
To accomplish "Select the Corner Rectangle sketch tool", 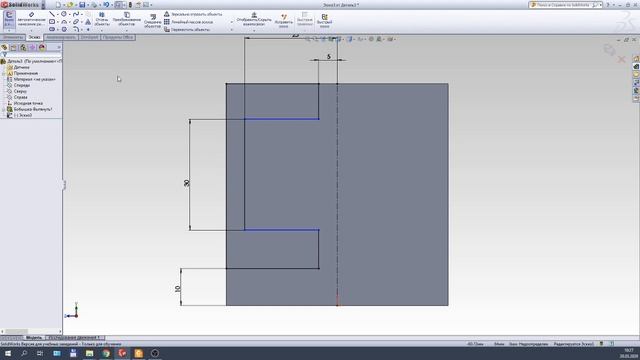I will (x=52, y=22).
